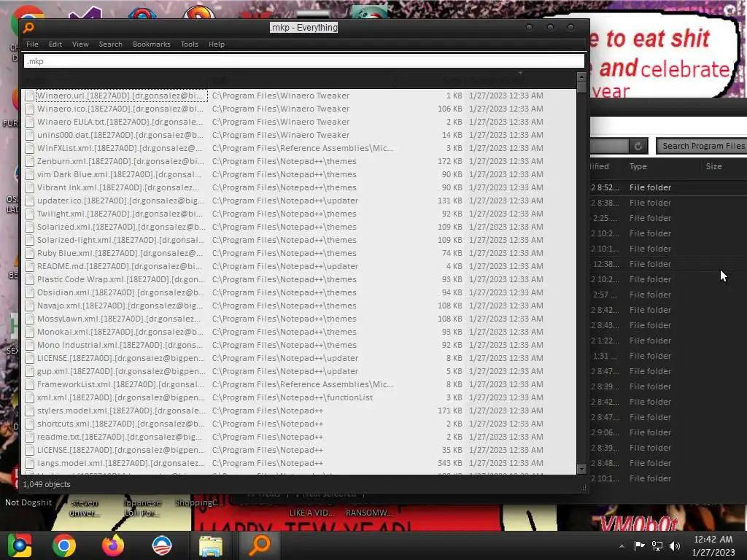Select the Plastic Code Wrap.xml result row

pos(299,279)
